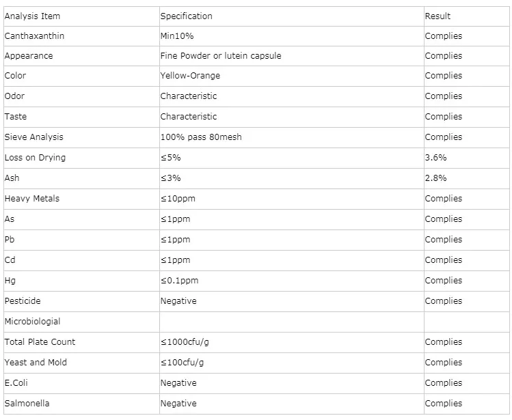Click the '≤10ppm' specification cell
Image resolution: width=512 pixels, height=420 pixels.
[x=178, y=199]
